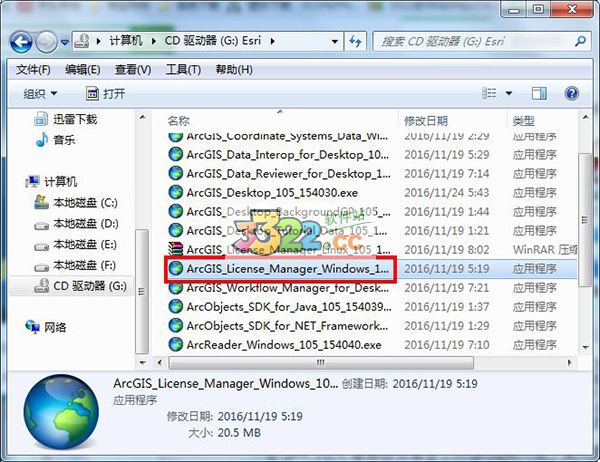Click globe icon of ArcGIS_Desktop_105_154030.exe
This screenshot has height=462, width=600.
pos(176,192)
